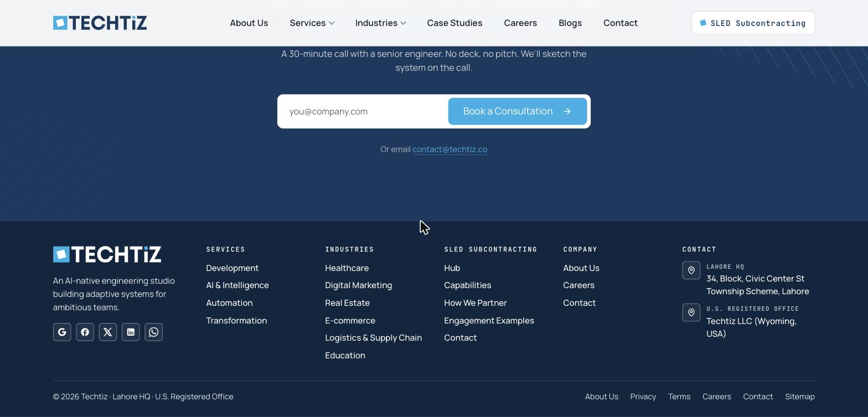Image resolution: width=868 pixels, height=417 pixels.
Task: Open the Privacy link
Action: [x=643, y=397]
